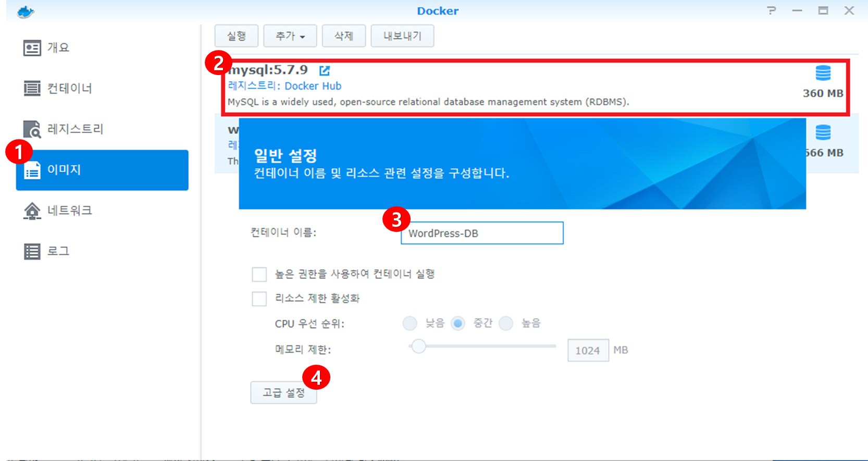
Task: Open the 로그 log list icon
Action: pos(32,252)
